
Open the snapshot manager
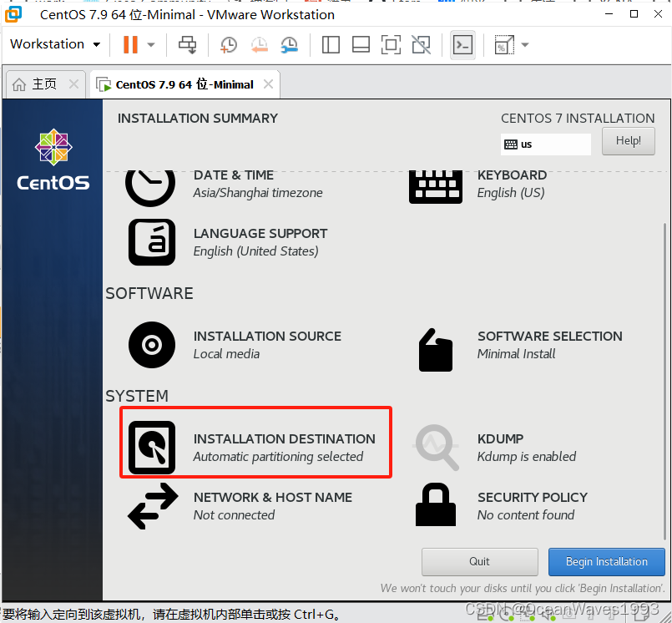pyautogui.click(x=290, y=44)
